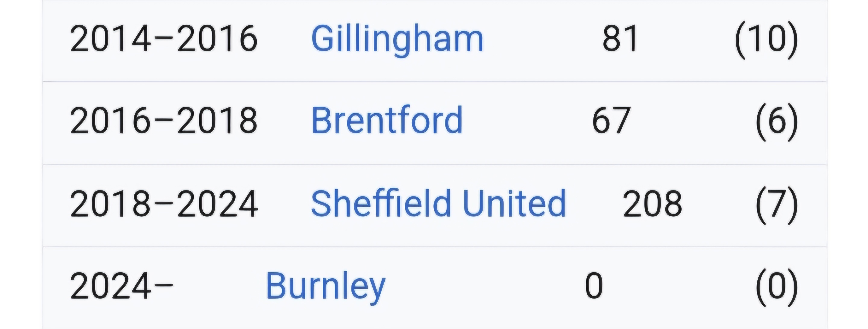868x329 pixels.
Task: Click divider between Sheffield United and Burnley rows
Action: click(434, 247)
